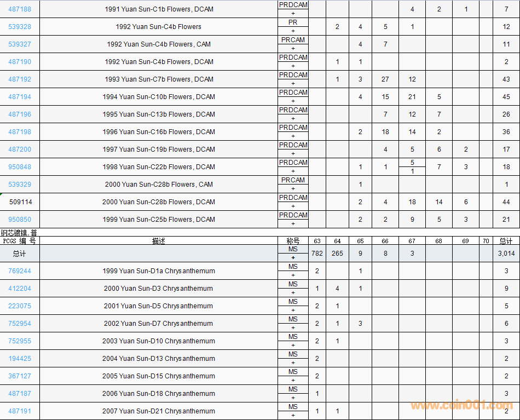520x420 pixels.
Task: Open link 487194 for 1994 Yuan
Action: (x=20, y=97)
